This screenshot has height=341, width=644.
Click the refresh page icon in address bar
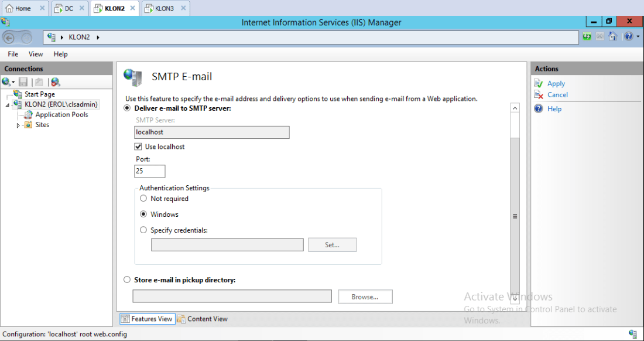click(x=587, y=36)
